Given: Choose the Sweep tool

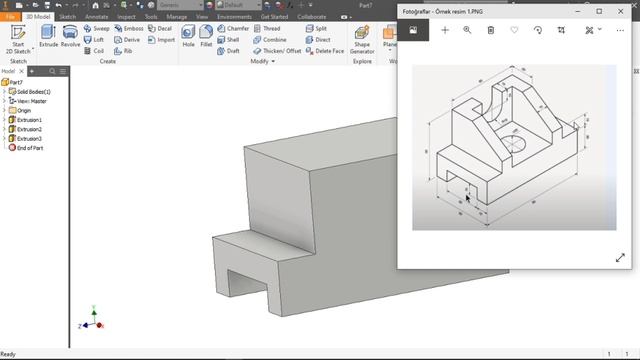Looking at the screenshot, I should pyautogui.click(x=96, y=29).
